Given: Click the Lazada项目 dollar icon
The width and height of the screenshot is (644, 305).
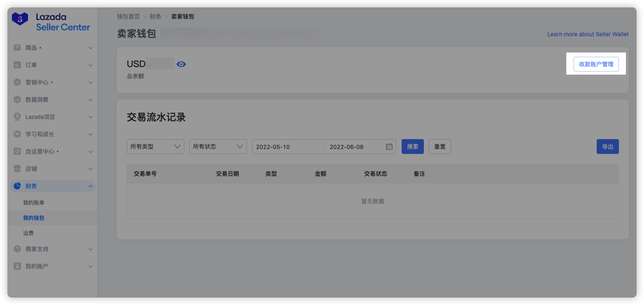Looking at the screenshot, I should click(17, 117).
